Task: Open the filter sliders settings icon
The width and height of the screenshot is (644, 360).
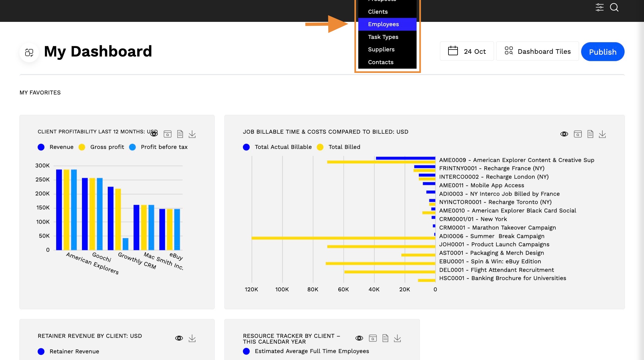Action: pyautogui.click(x=599, y=7)
